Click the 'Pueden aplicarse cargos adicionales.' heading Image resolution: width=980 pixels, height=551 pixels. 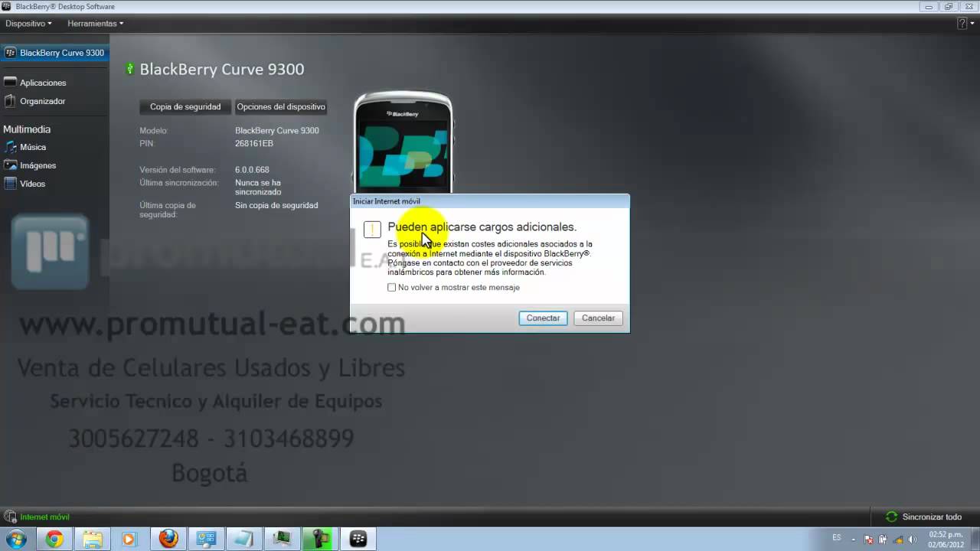pos(482,227)
